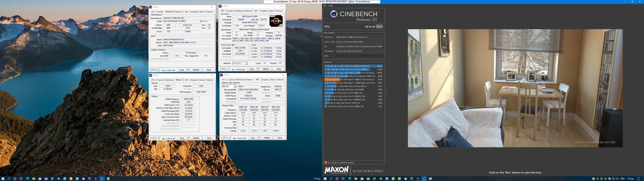644x181 pixels.
Task: Click the F4-4133C17-8GTZR part number
Action: tap(248, 99)
